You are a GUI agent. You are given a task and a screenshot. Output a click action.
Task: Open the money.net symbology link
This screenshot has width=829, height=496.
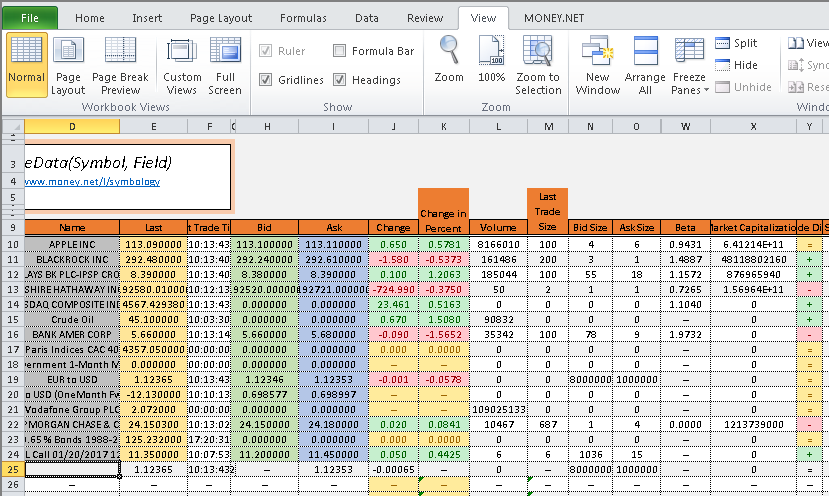point(93,181)
